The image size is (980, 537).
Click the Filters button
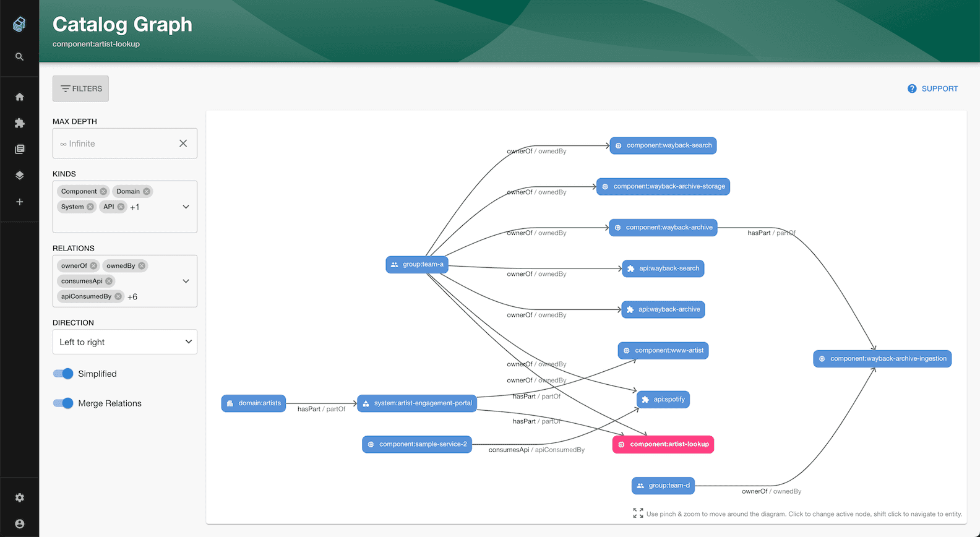(80, 88)
